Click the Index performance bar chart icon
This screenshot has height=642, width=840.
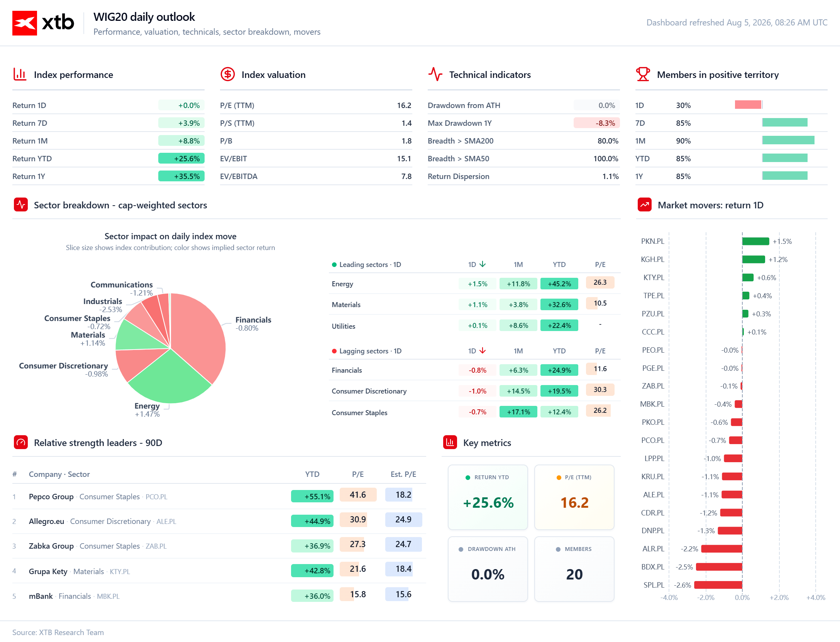20,74
